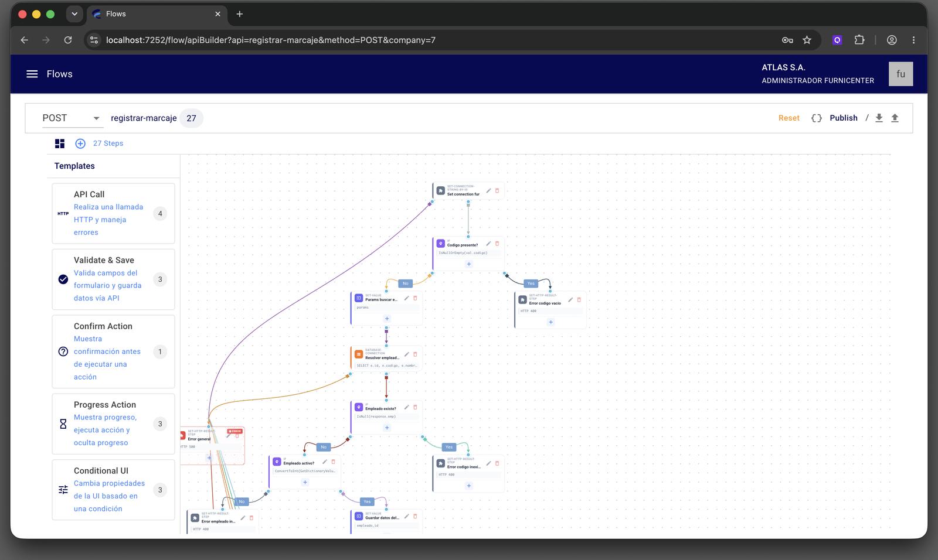
Task: Click the upload flow icon
Action: (895, 118)
